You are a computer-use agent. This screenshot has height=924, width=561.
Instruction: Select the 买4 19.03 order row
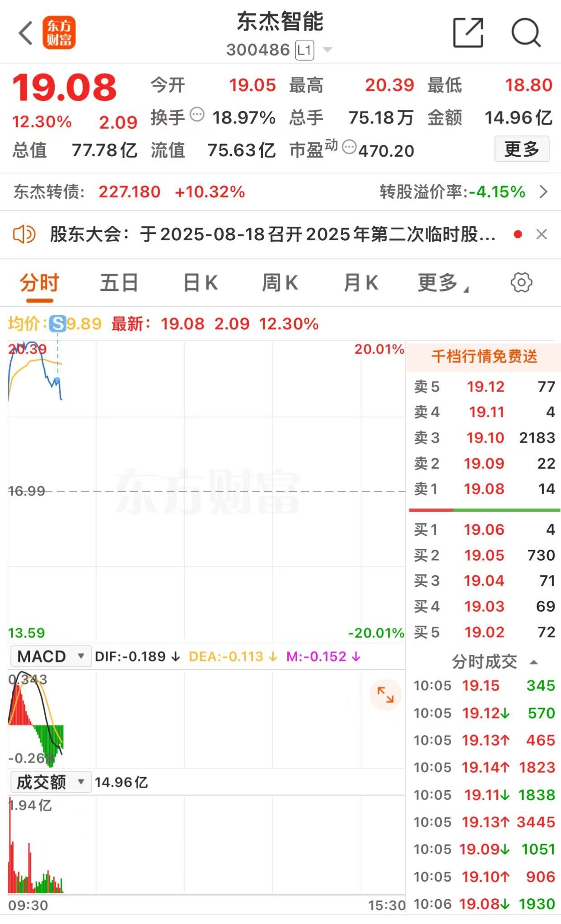[x=484, y=606]
